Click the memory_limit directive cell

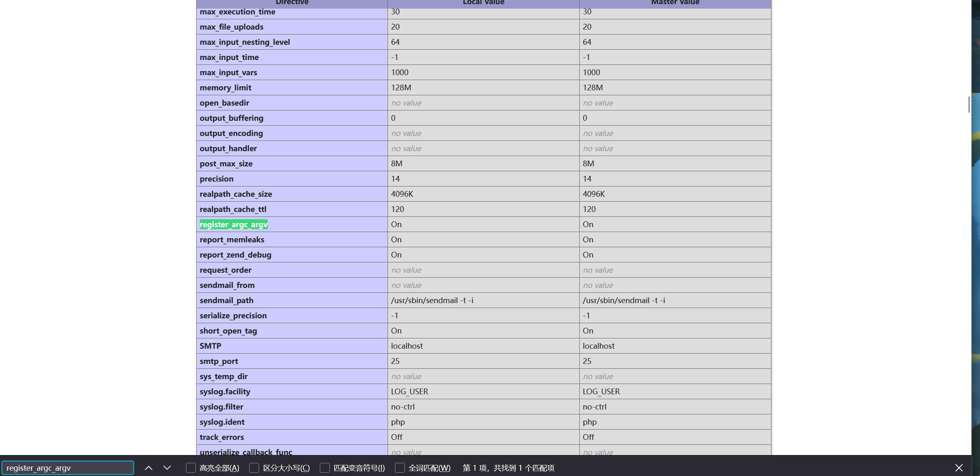225,87
